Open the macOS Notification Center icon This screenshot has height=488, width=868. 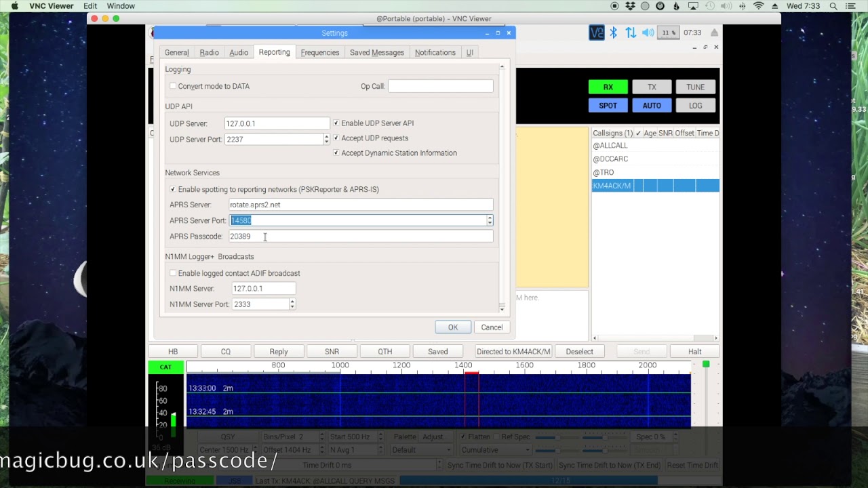click(x=851, y=6)
